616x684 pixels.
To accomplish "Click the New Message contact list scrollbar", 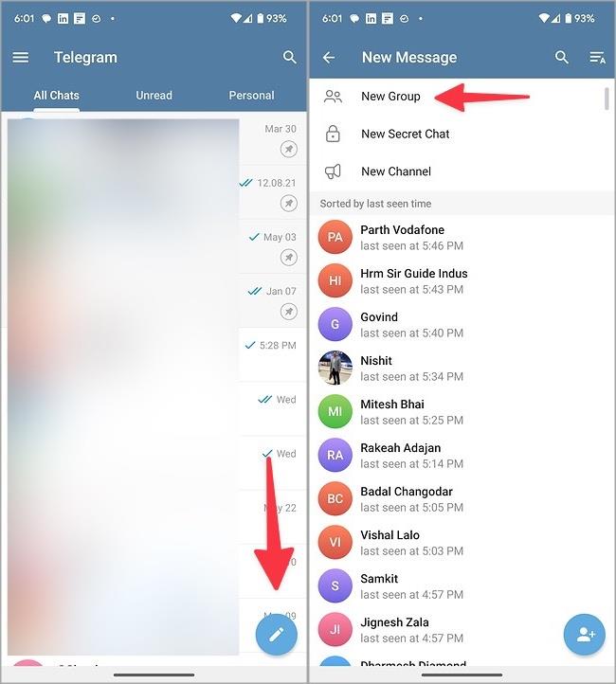I will (607, 99).
